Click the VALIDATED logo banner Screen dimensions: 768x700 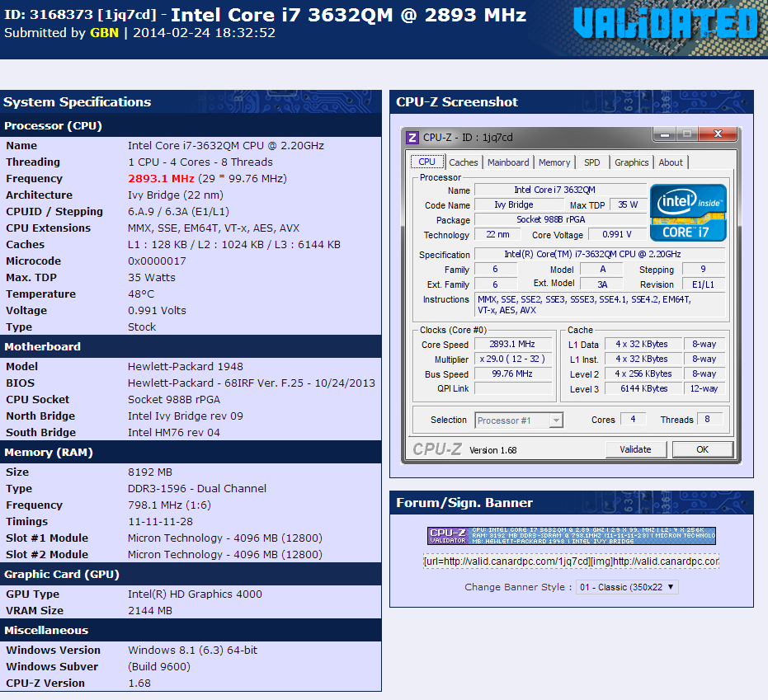tap(666, 23)
